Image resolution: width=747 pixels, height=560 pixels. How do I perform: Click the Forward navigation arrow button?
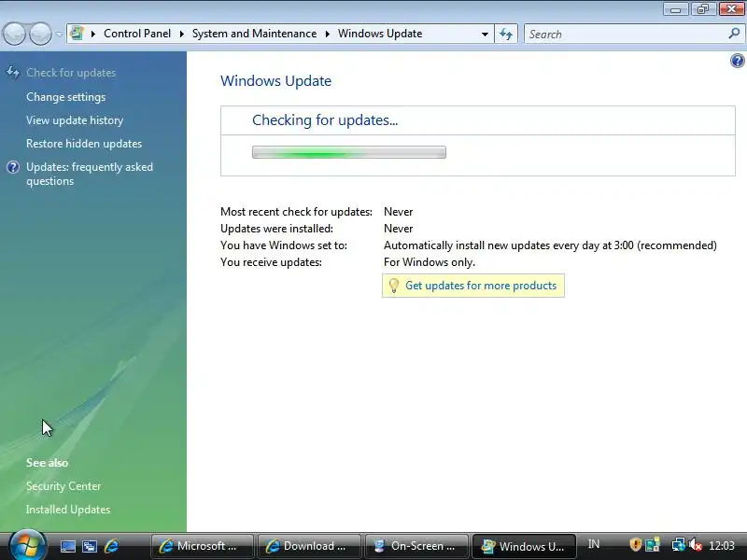[41, 35]
